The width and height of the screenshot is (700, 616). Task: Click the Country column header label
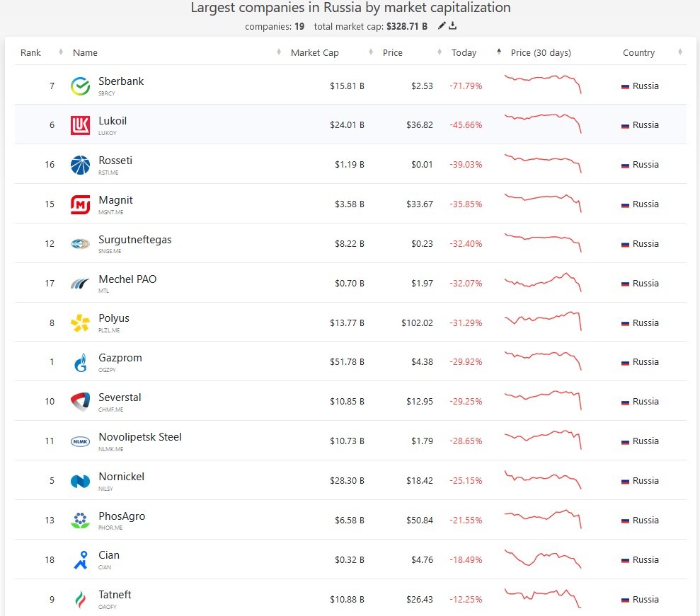point(639,52)
